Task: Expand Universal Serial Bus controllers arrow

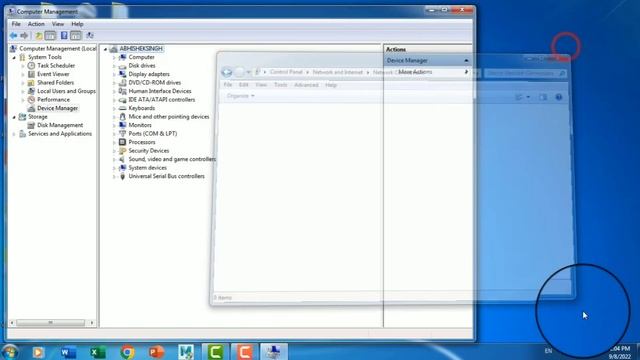Action: pyautogui.click(x=114, y=177)
